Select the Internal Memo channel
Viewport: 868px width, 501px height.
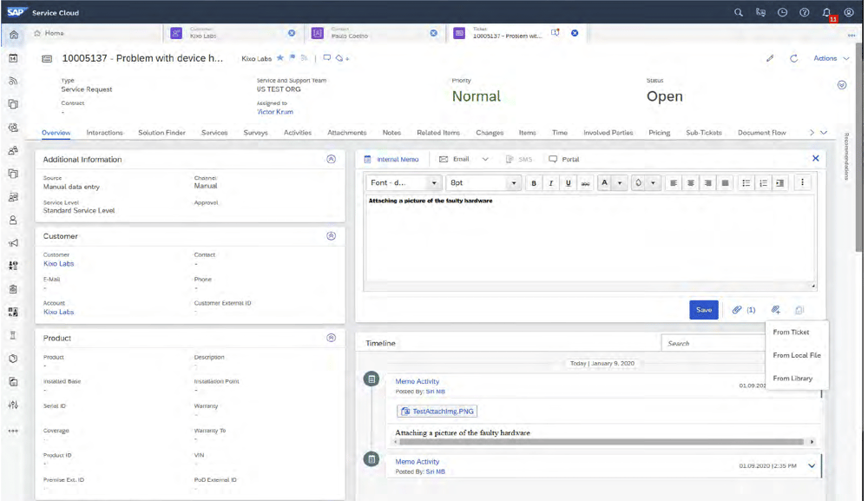tap(391, 160)
